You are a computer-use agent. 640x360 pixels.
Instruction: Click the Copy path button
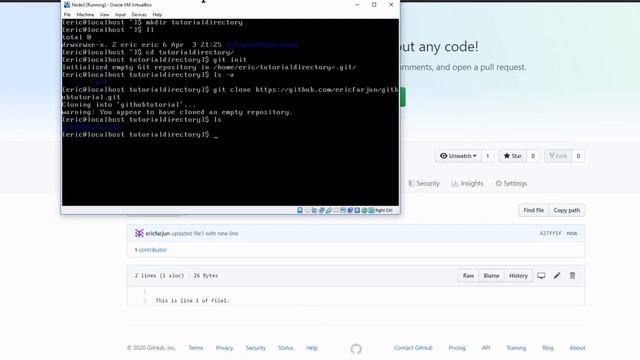(x=567, y=210)
